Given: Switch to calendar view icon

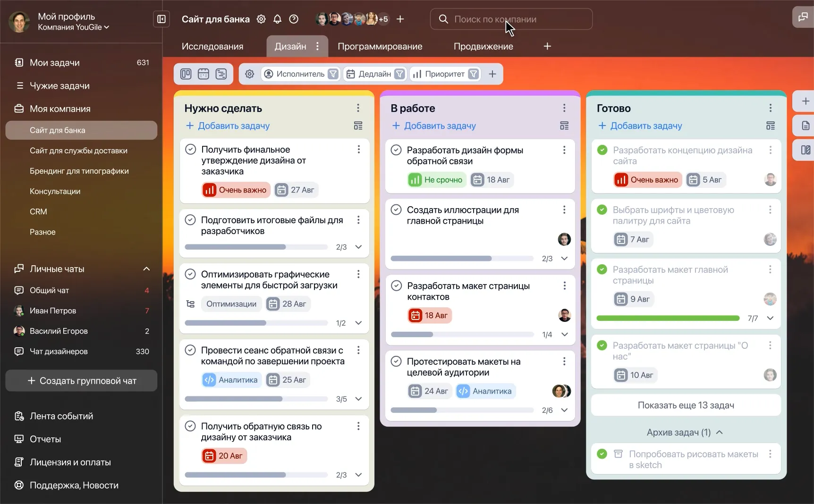Looking at the screenshot, I should [x=203, y=74].
